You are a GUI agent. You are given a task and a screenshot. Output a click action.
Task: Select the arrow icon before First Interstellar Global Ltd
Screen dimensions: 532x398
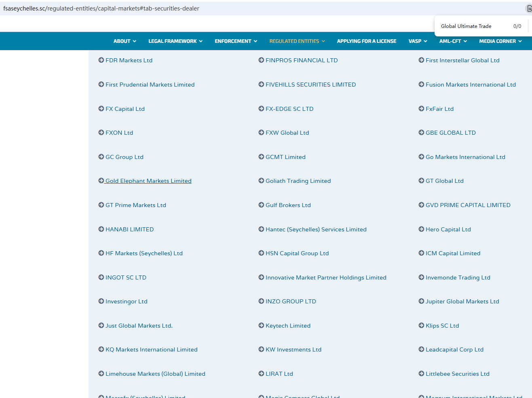click(x=421, y=60)
